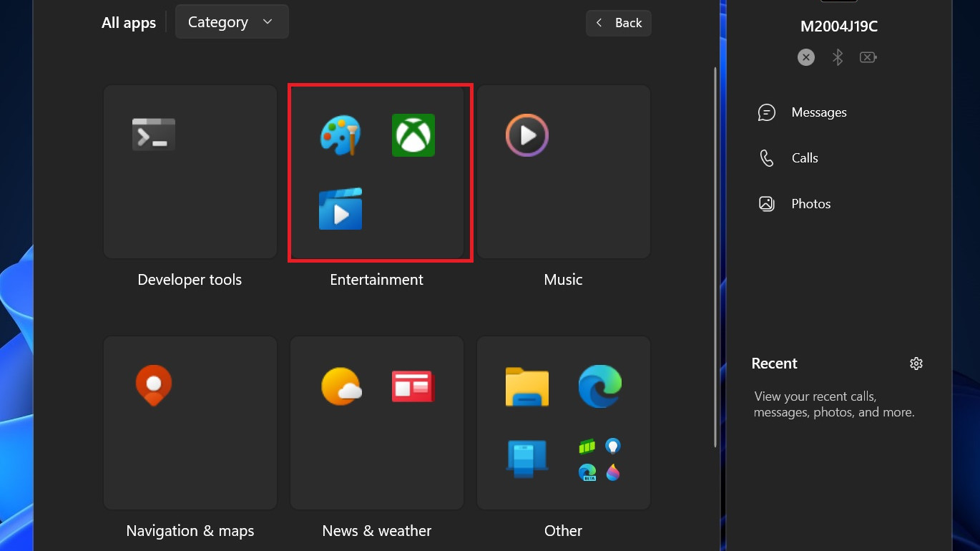
Task: Click the Recent heading
Action: pyautogui.click(x=775, y=364)
